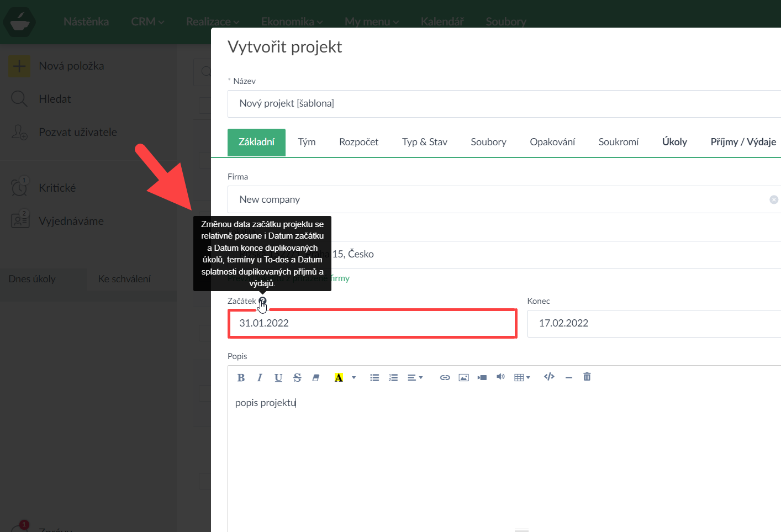781x532 pixels.
Task: Click the eraser clear-formatting icon
Action: (316, 378)
